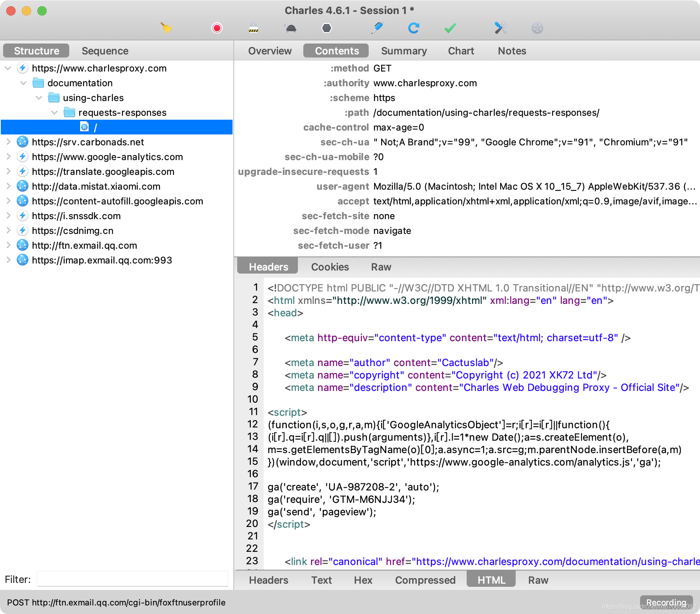Select response Text tab
Screen dimensions: 700x614
point(321,580)
